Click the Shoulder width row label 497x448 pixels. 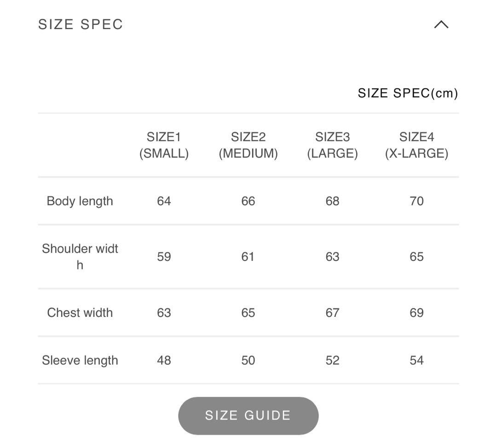[x=80, y=257]
